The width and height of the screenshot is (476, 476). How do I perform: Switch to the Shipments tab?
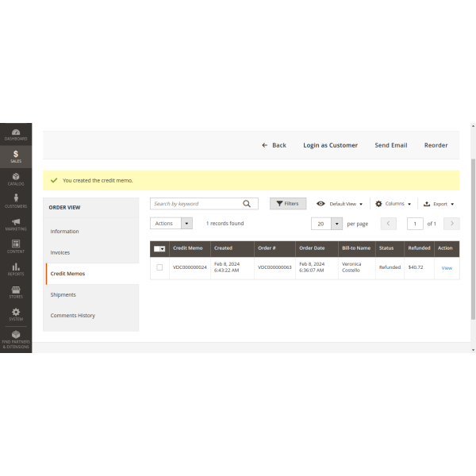[63, 294]
